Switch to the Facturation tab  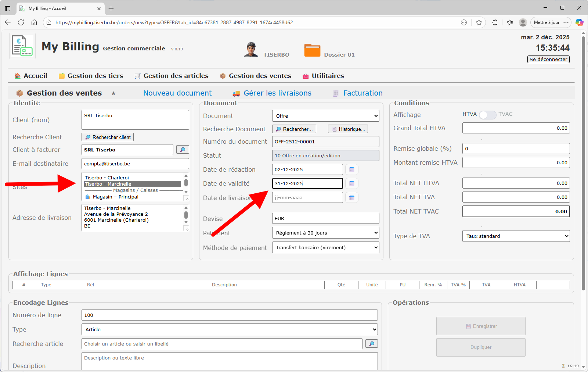click(362, 93)
